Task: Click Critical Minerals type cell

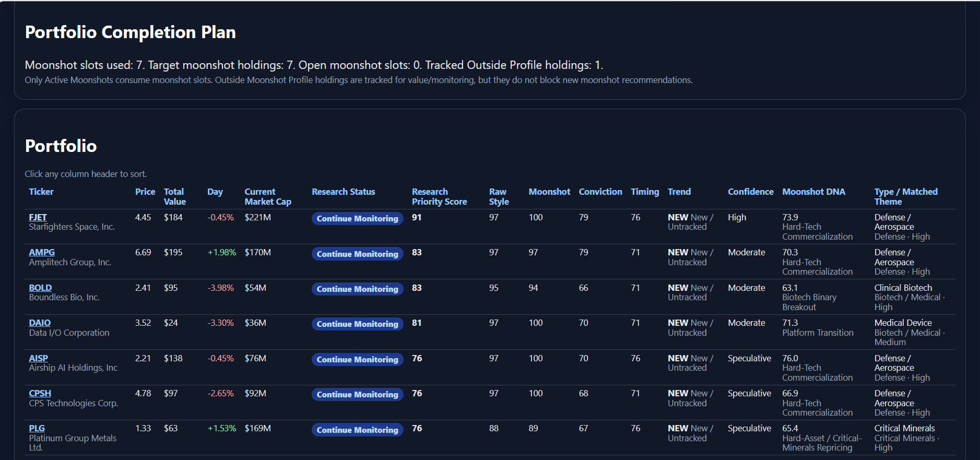Action: coord(905,428)
